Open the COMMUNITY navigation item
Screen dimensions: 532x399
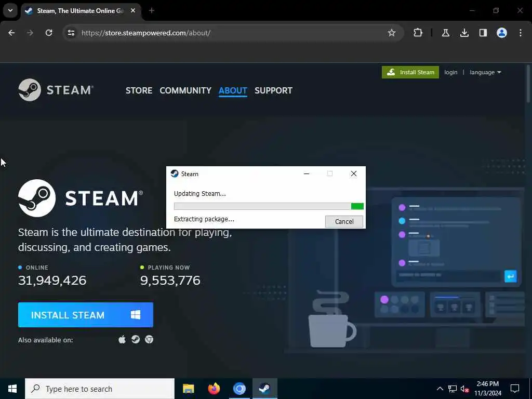pyautogui.click(x=185, y=90)
